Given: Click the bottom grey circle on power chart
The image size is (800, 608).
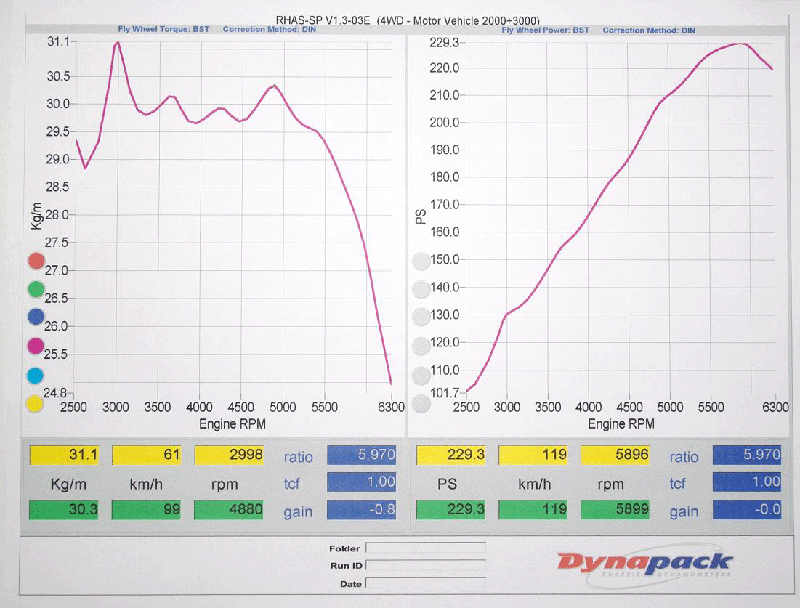Looking at the screenshot, I should tap(422, 405).
